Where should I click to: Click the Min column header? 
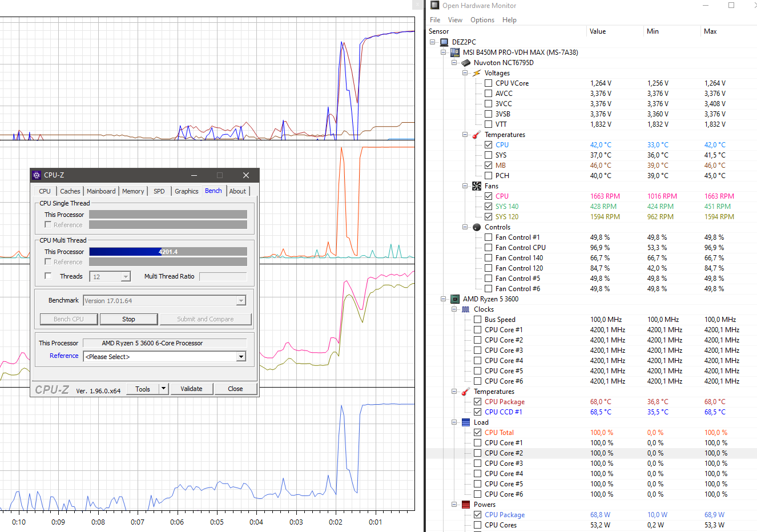[x=672, y=31]
